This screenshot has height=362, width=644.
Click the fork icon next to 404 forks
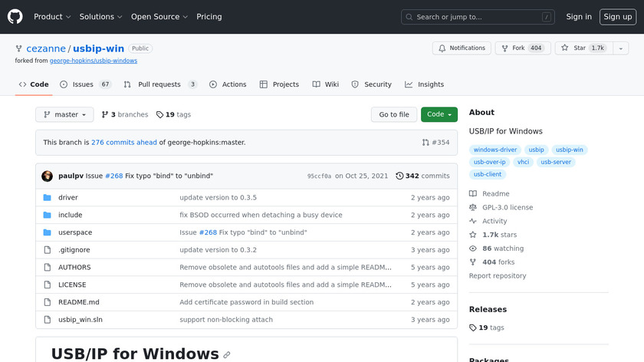coord(473,262)
